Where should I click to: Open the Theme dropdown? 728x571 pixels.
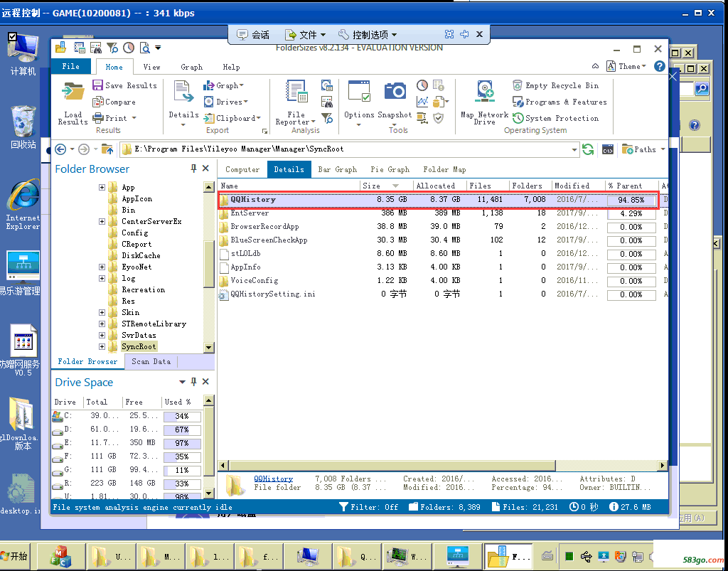[x=626, y=66]
